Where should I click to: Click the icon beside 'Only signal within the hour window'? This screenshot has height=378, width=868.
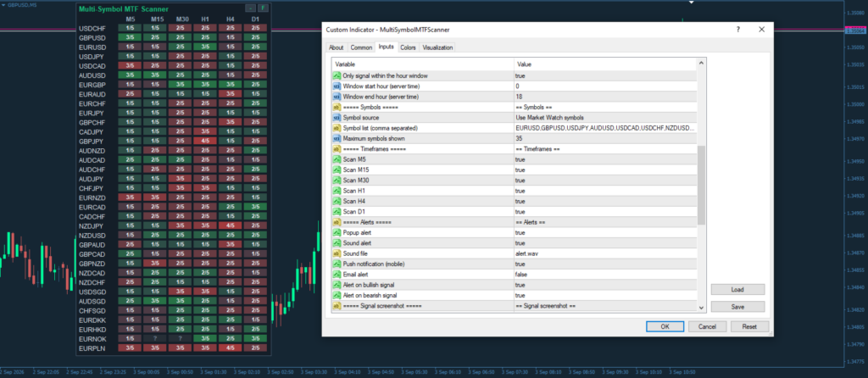(x=337, y=75)
